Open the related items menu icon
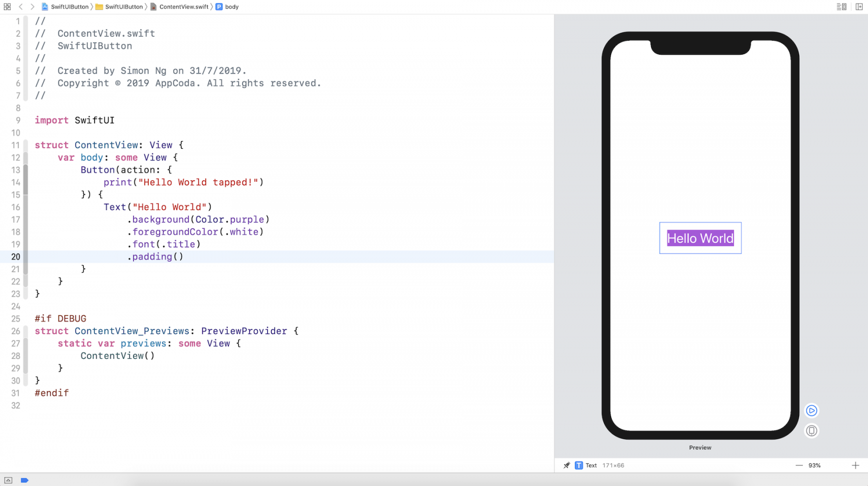 point(7,7)
